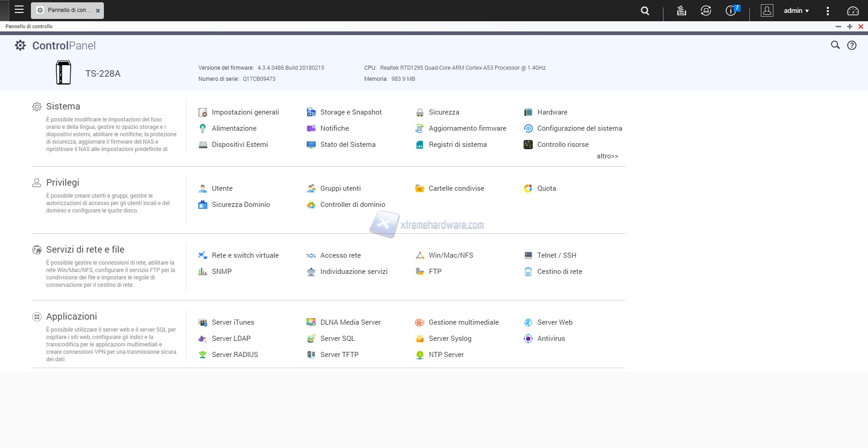The width and height of the screenshot is (868, 448).
Task: Open external devices sync icon
Action: click(x=705, y=11)
